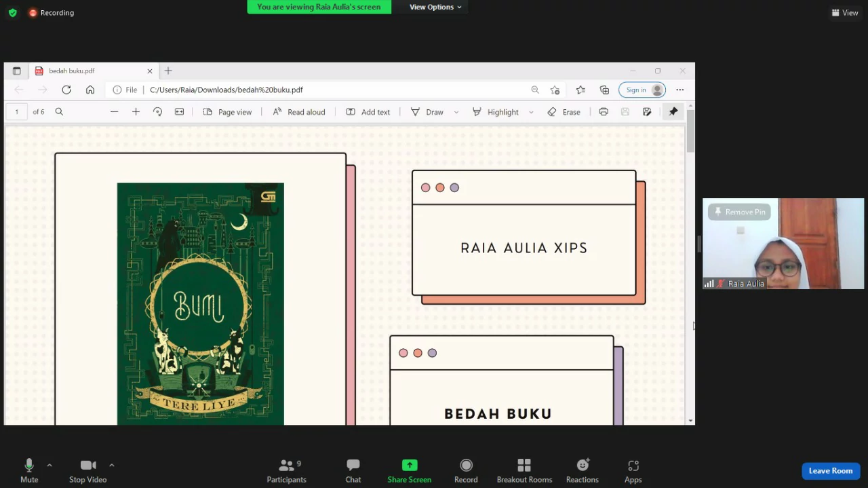Open Zoom Apps
The width and height of the screenshot is (868, 488).
pos(633,470)
